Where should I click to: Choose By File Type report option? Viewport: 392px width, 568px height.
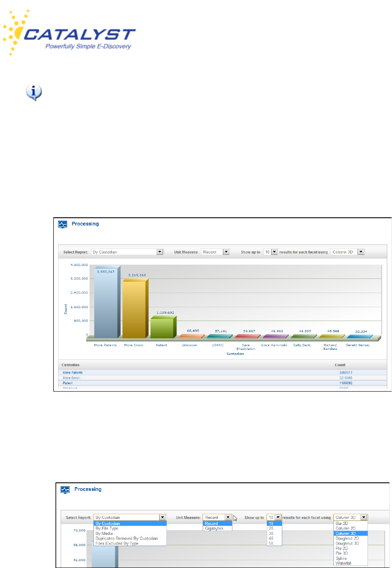tap(130, 528)
